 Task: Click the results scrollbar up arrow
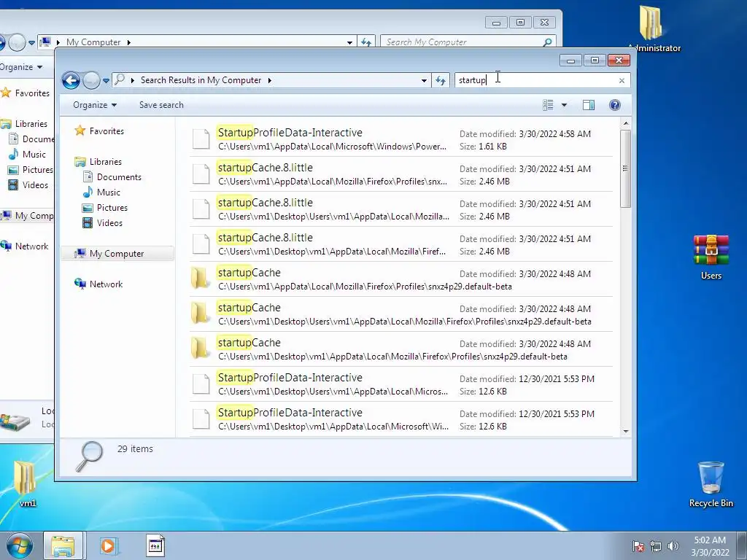tap(625, 123)
